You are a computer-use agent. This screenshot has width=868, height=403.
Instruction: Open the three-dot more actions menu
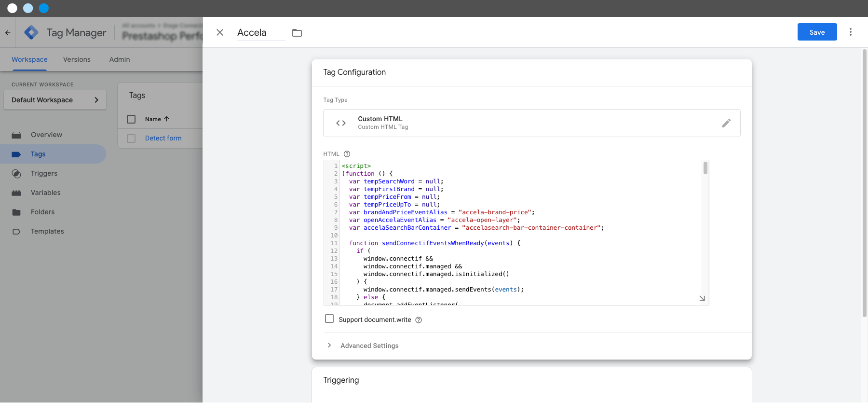pyautogui.click(x=851, y=32)
